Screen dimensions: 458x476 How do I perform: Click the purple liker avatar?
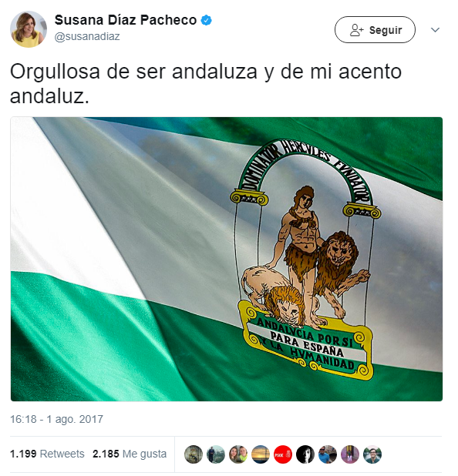(350, 454)
